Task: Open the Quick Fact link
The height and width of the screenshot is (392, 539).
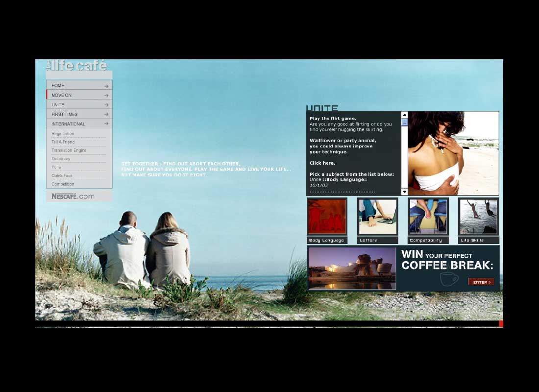Action: [62, 175]
